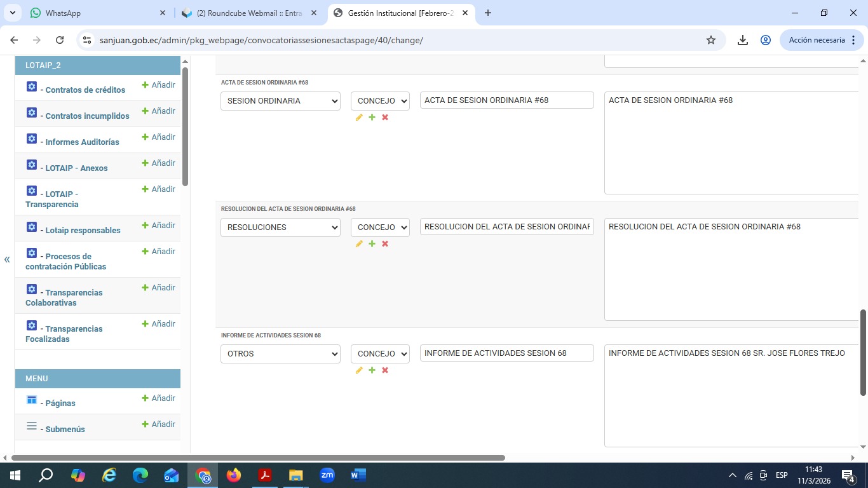Screen dimensions: 868x488
Task: Open the SESION ORDINARIA type dropdown
Action: tap(280, 101)
